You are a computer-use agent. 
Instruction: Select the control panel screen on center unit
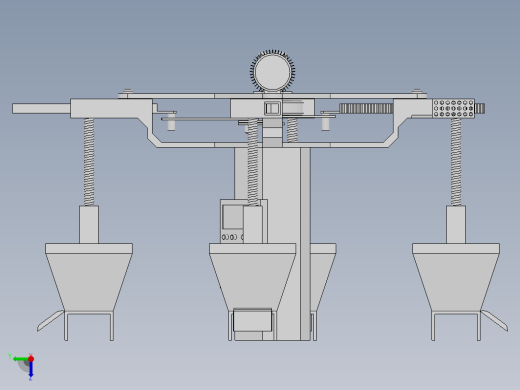(233, 217)
